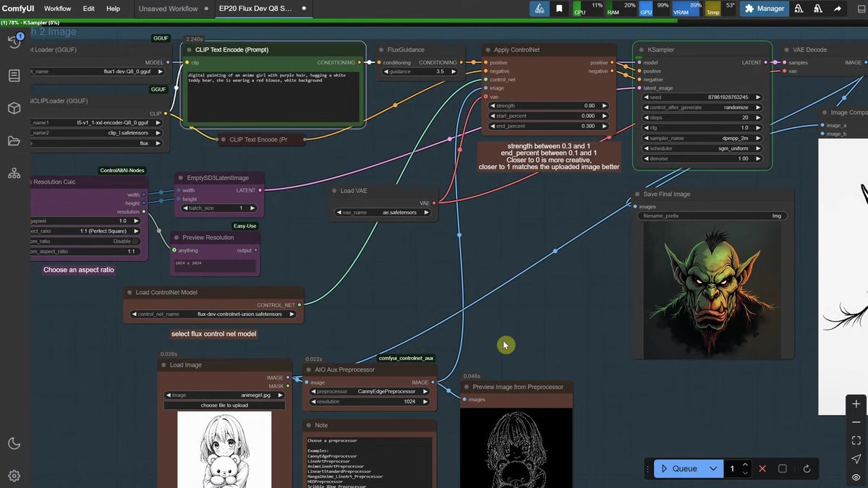The height and width of the screenshot is (488, 868).
Task: Toggle dark theme moon icon
Action: coord(14,443)
